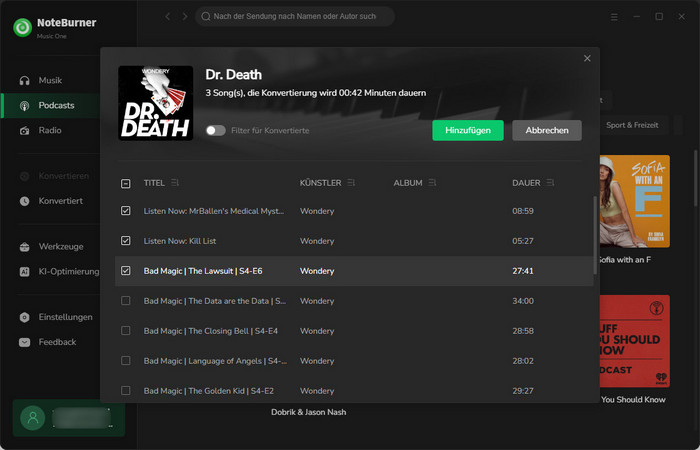Uncheck Listen Now: MrBallen's Medical Myst... episode
The height and width of the screenshot is (450, 700).
126,211
